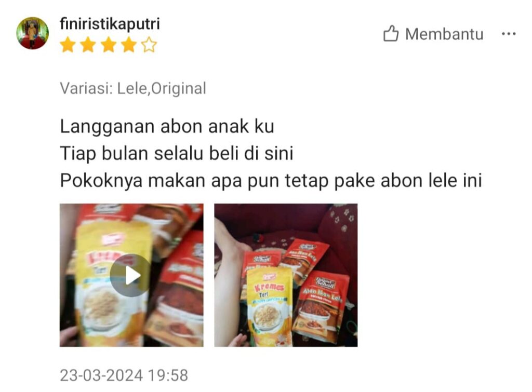532x392 pixels.
Task: Click review line 'Langganan abon anak ku'
Action: click(167, 127)
